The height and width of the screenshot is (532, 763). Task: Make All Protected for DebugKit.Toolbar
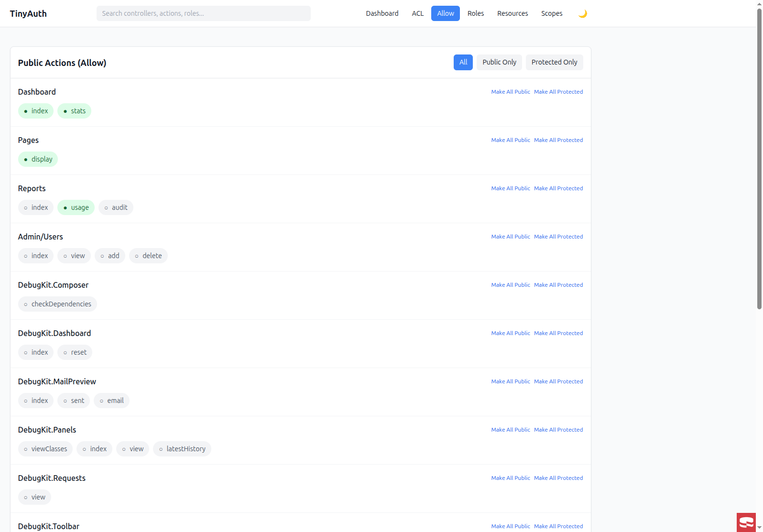[558, 526]
